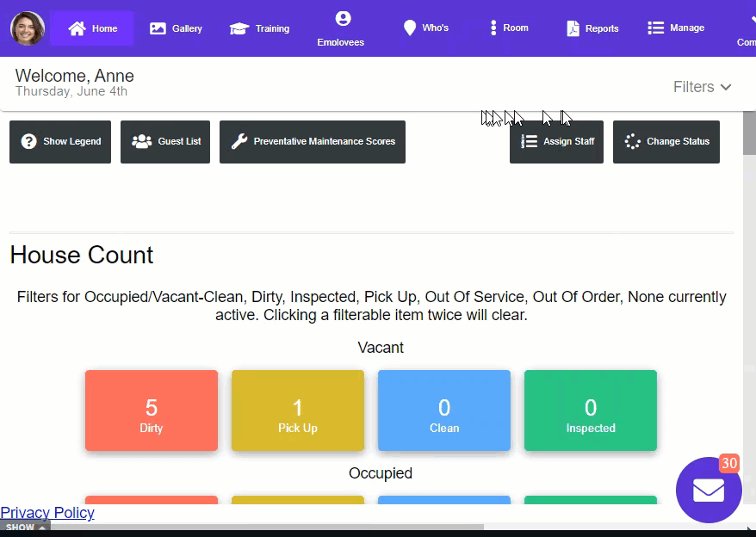Image resolution: width=756 pixels, height=537 pixels.
Task: Open Anne's profile avatar
Action: [x=28, y=28]
